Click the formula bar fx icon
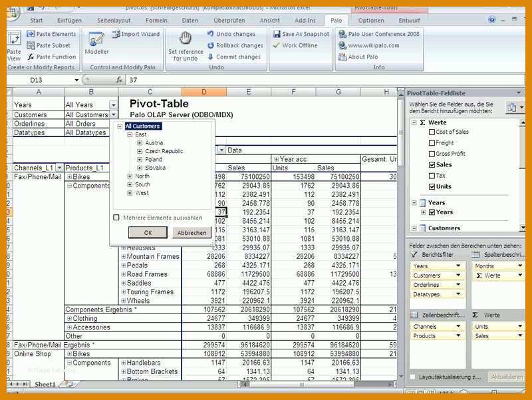 pyautogui.click(x=119, y=80)
